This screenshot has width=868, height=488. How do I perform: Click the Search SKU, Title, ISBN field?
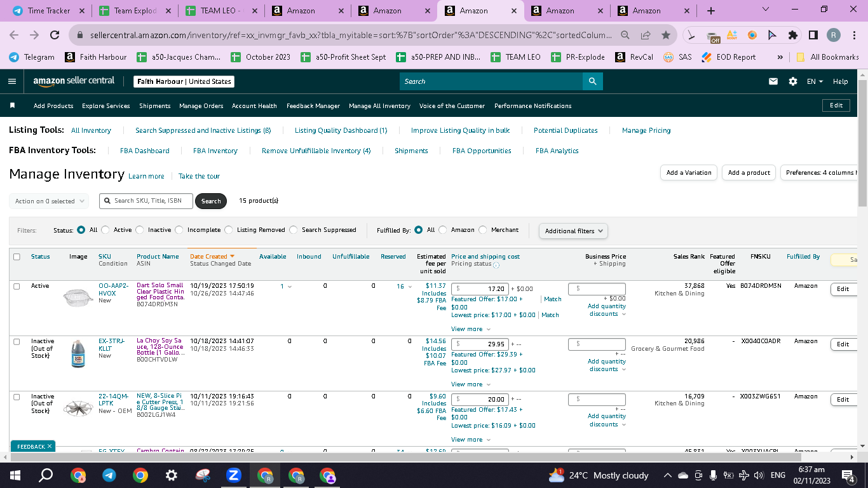(146, 201)
